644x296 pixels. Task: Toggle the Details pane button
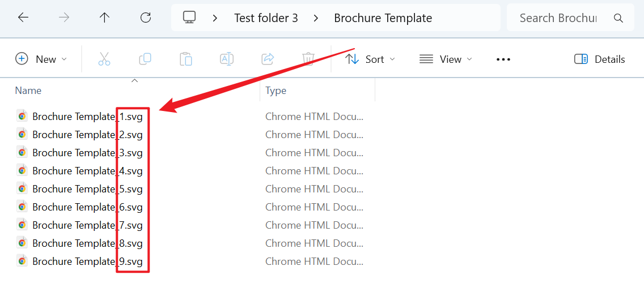pyautogui.click(x=599, y=59)
